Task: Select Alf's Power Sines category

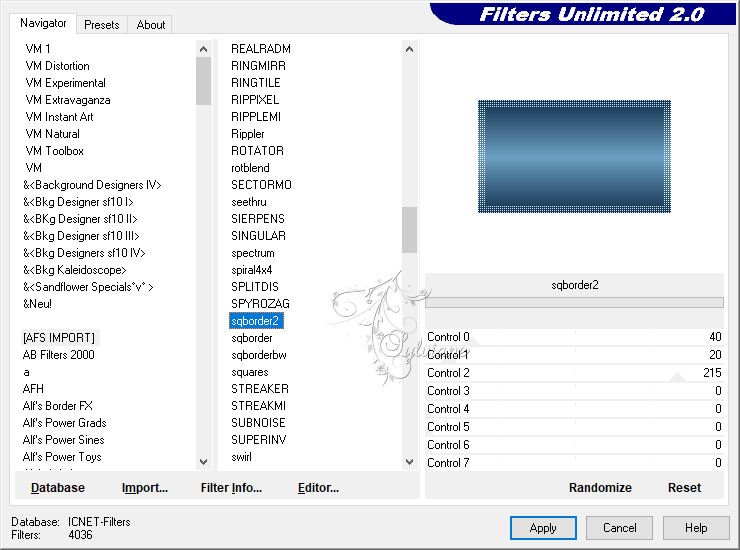Action: point(63,440)
